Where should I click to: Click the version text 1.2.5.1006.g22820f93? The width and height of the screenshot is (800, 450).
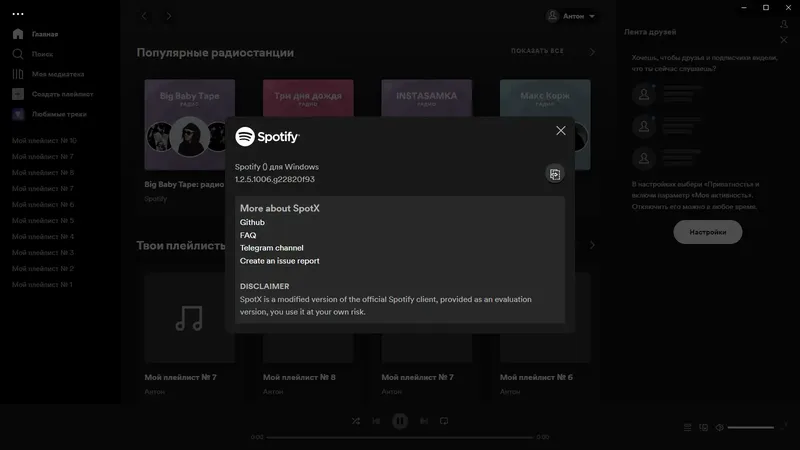click(x=274, y=180)
